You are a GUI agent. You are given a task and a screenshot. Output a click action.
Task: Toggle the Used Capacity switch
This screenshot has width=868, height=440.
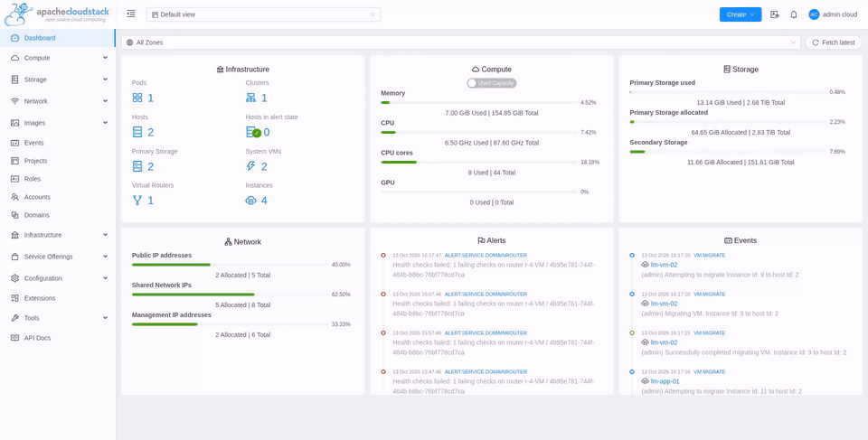pyautogui.click(x=492, y=83)
